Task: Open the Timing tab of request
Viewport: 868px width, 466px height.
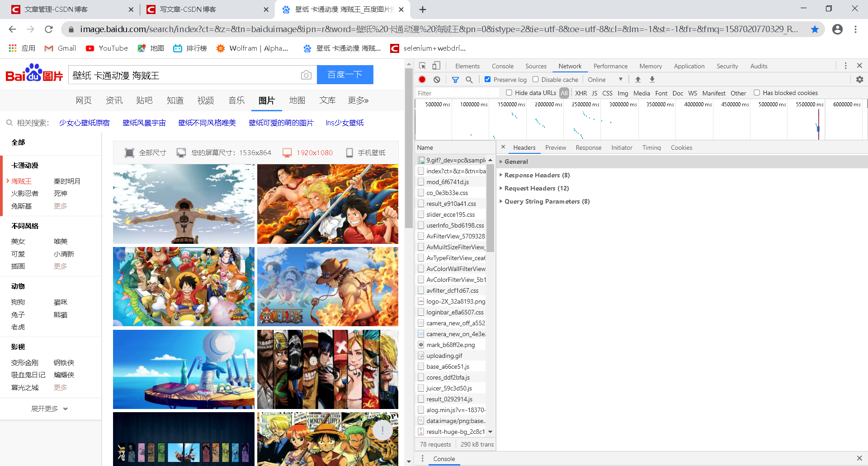Action: coord(651,147)
